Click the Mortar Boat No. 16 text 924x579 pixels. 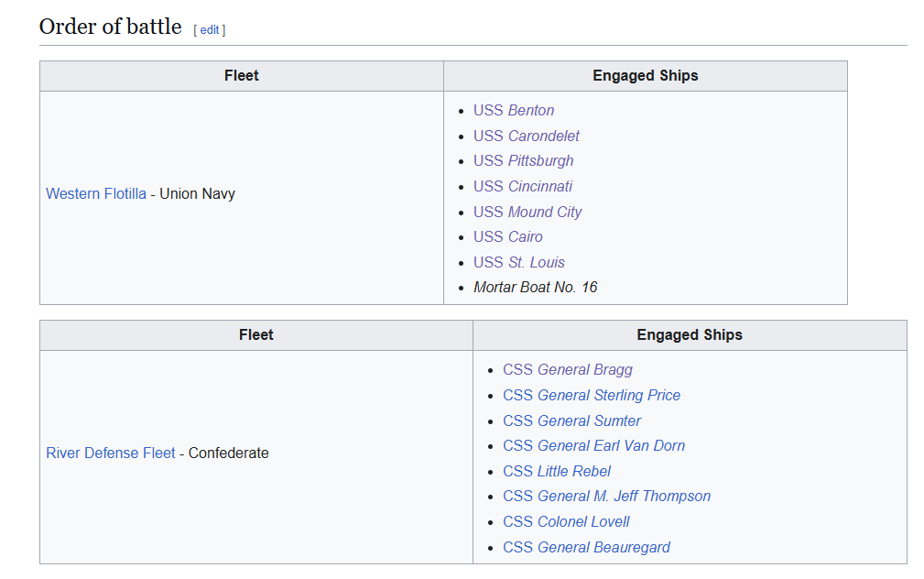pyautogui.click(x=535, y=288)
